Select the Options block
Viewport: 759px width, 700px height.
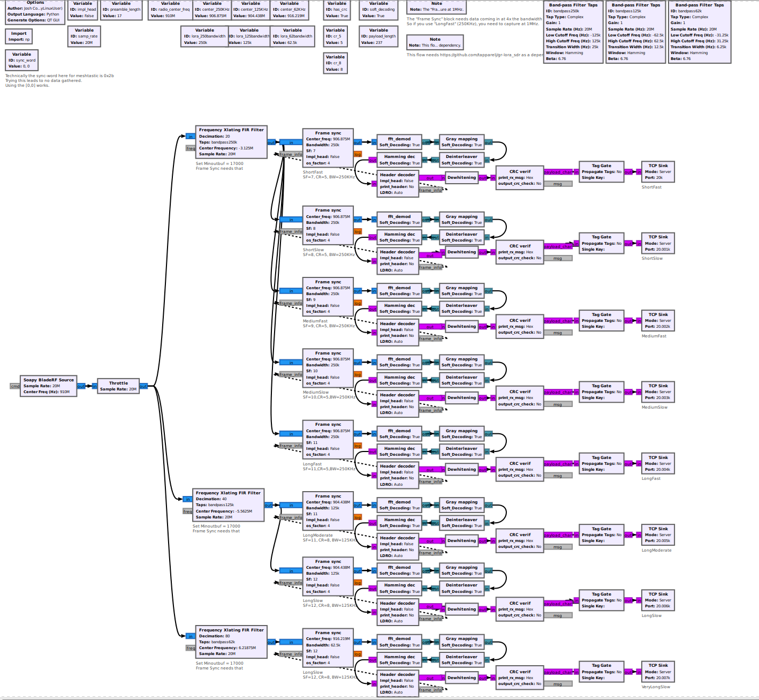coord(35,12)
